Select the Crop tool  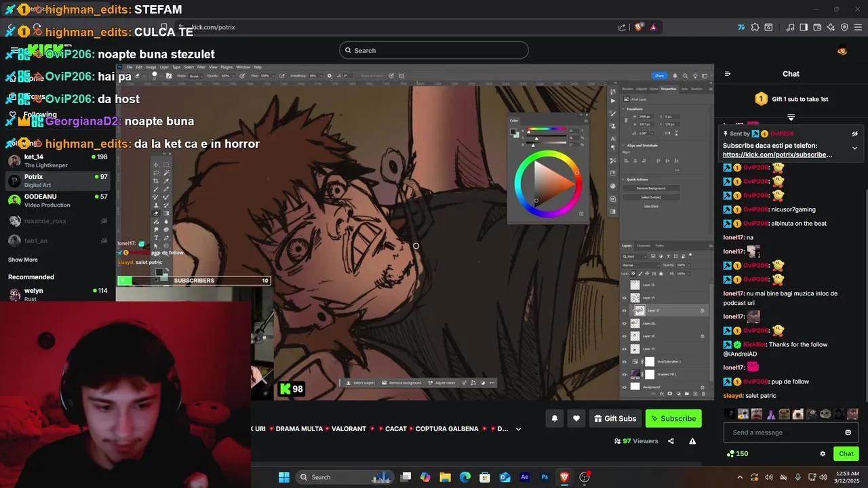(156, 181)
